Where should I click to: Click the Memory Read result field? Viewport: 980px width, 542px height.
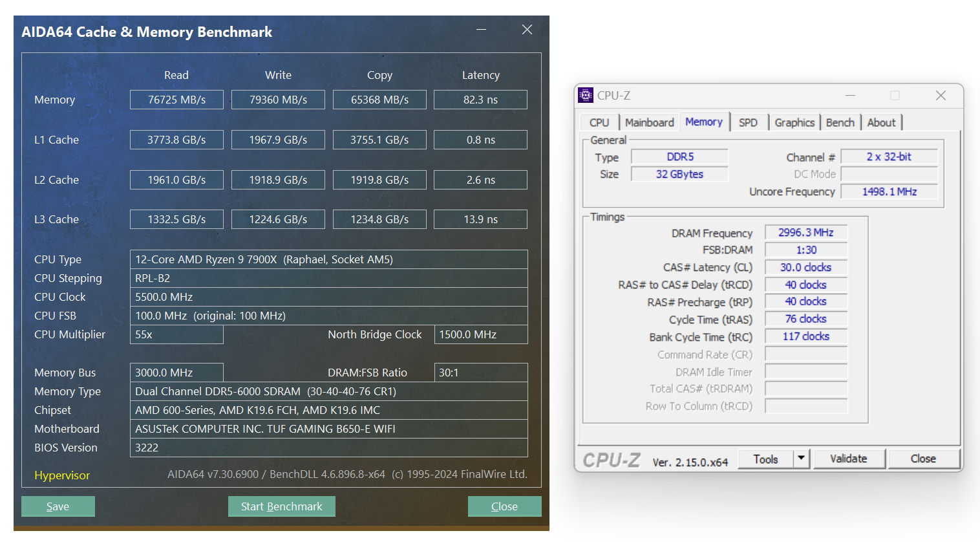176,100
